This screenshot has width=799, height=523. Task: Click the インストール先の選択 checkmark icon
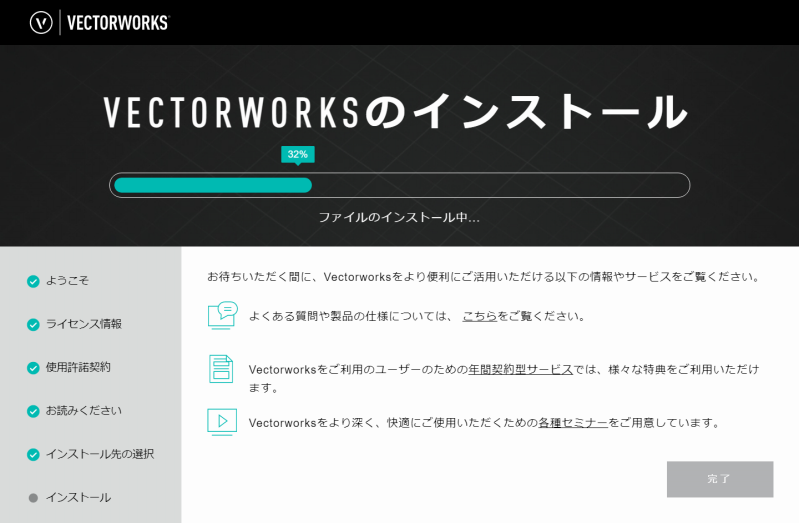pyautogui.click(x=33, y=455)
